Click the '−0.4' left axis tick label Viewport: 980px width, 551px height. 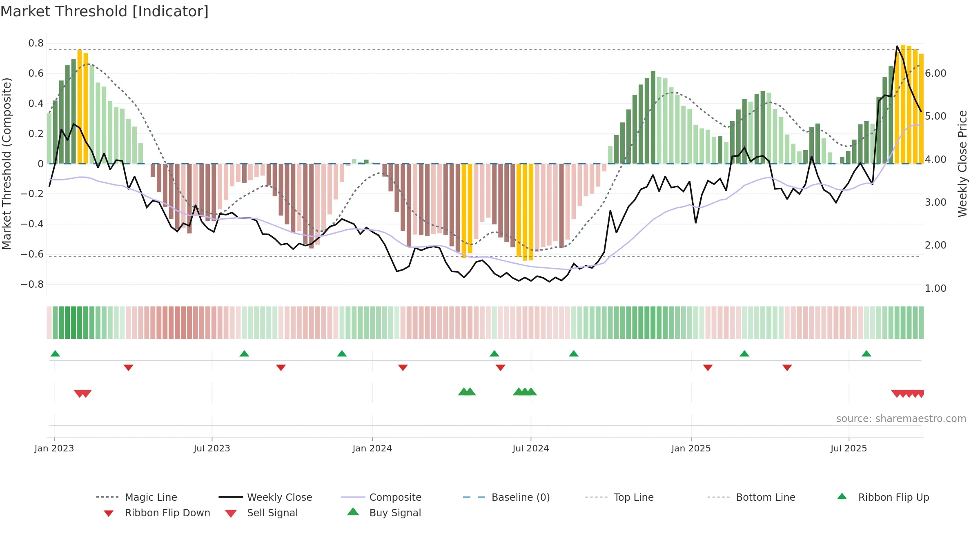point(32,224)
